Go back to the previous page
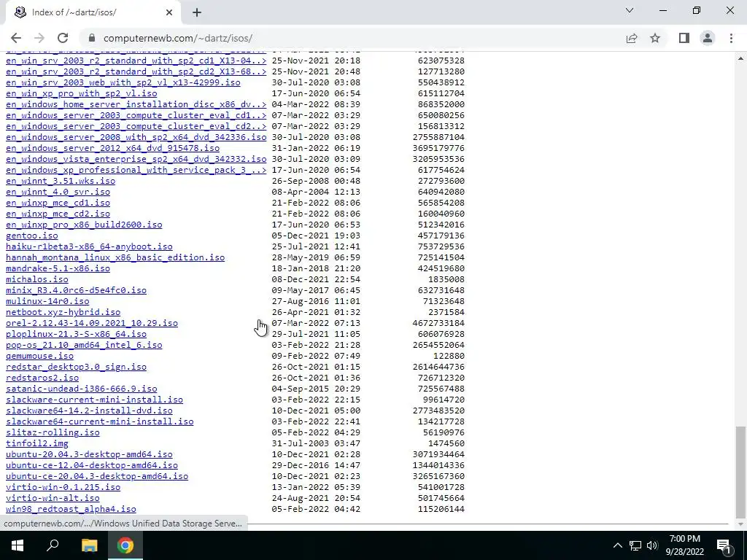Viewport: 747px width, 560px height. [x=16, y=38]
